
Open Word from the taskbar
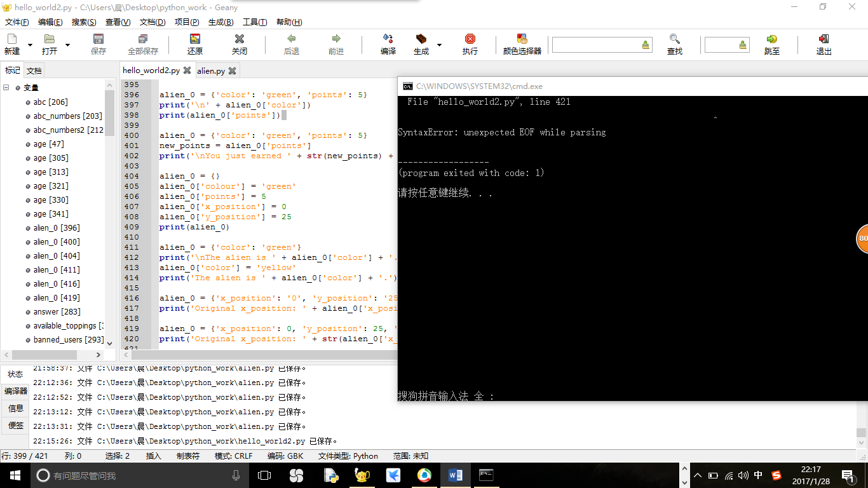tap(455, 475)
